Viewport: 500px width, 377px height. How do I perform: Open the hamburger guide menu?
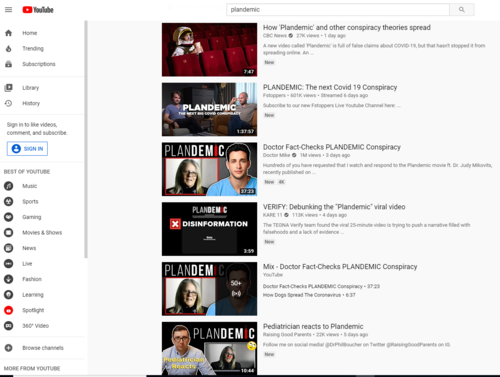(x=8, y=10)
